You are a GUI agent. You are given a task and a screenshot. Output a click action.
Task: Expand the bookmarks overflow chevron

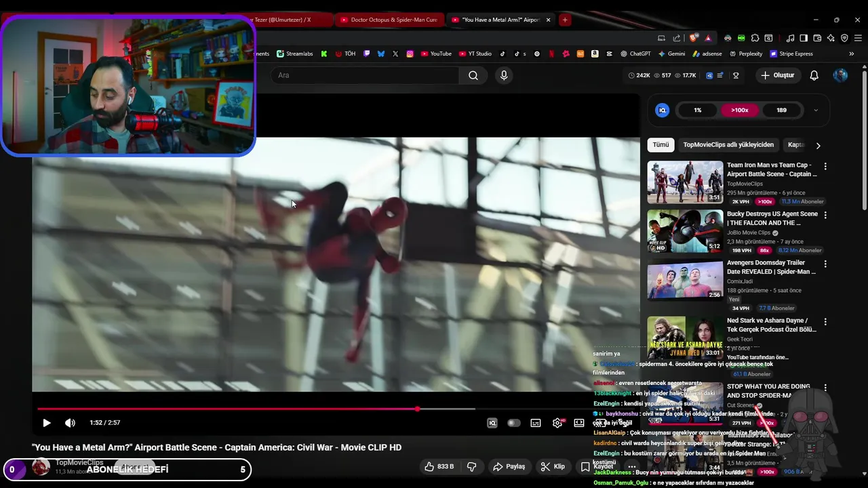(x=851, y=54)
